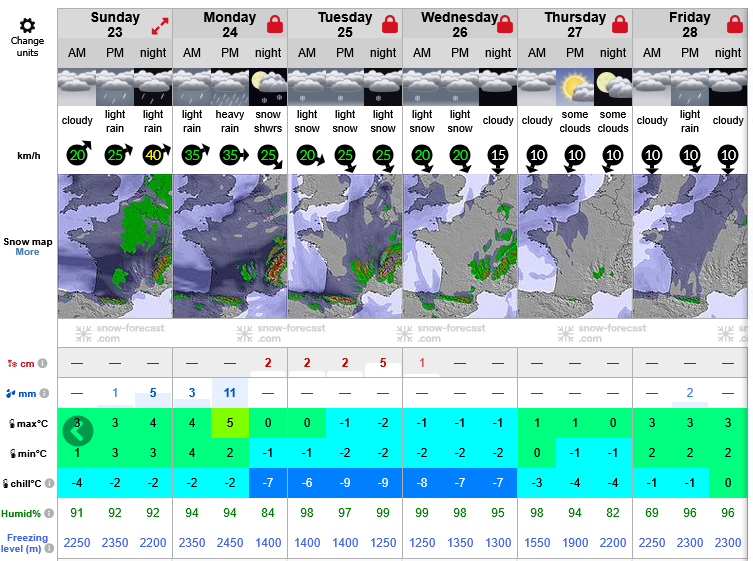Click Sunday night 40 km/h wind icon
The height and width of the screenshot is (561, 753).
pyautogui.click(x=156, y=154)
